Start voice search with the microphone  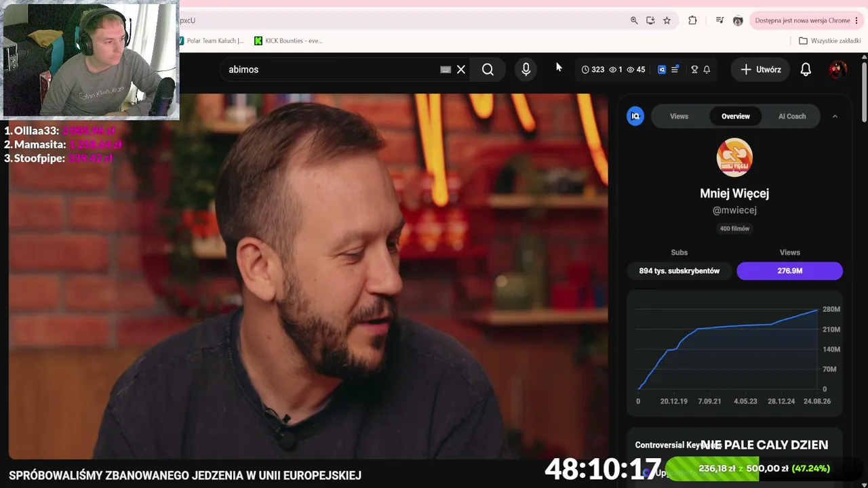(526, 69)
